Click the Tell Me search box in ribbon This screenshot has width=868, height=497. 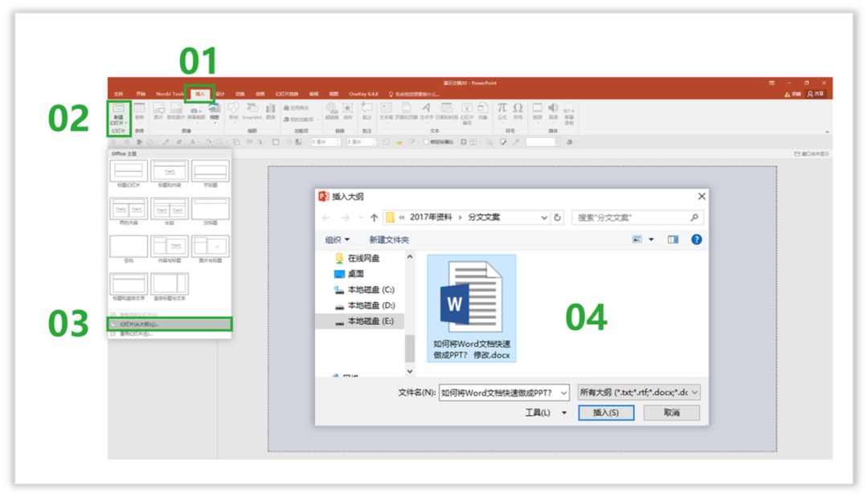[414, 94]
